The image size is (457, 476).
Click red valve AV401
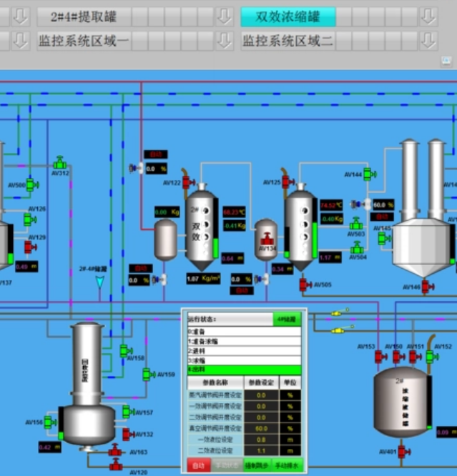(404, 452)
